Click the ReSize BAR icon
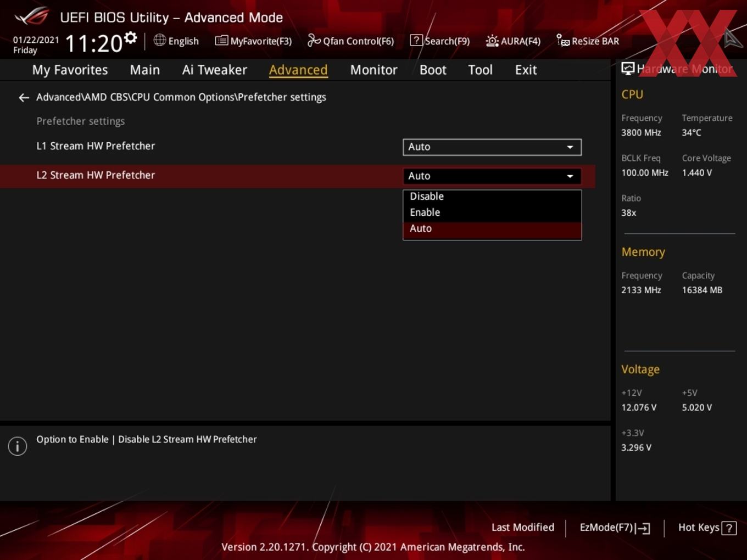 563,40
